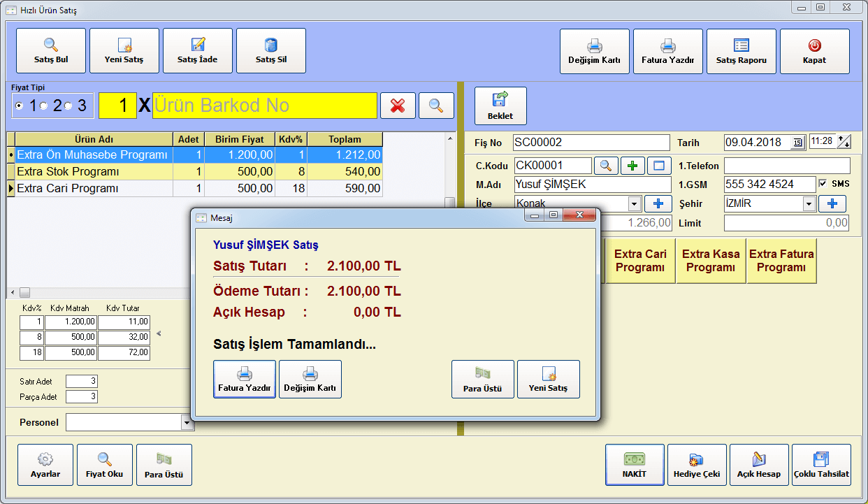Click the Ürün Barkod No input field
Viewport: 868px width, 504px height.
click(265, 106)
